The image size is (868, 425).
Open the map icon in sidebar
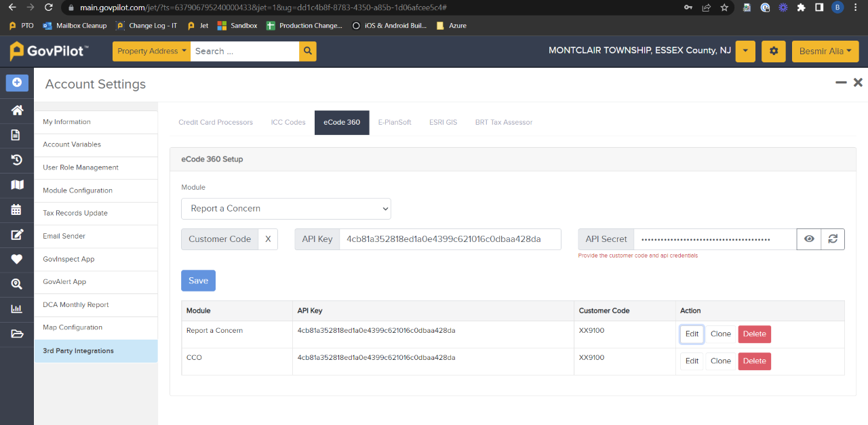pos(17,185)
